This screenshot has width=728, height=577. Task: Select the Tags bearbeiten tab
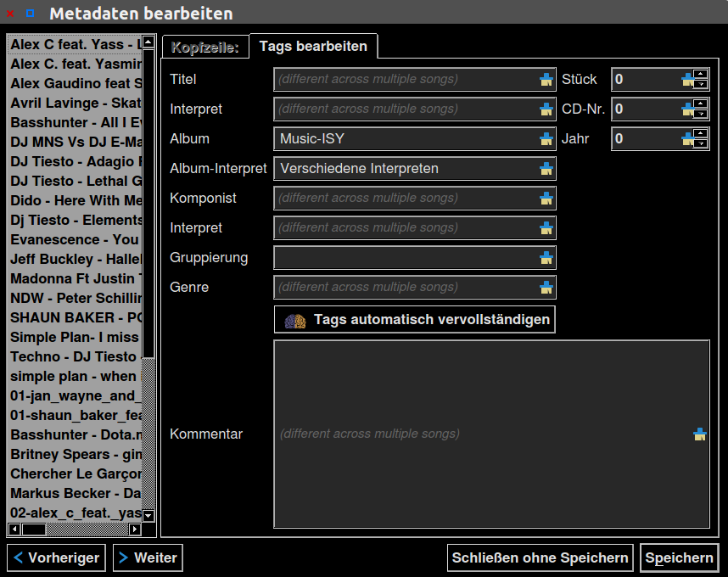coord(313,47)
